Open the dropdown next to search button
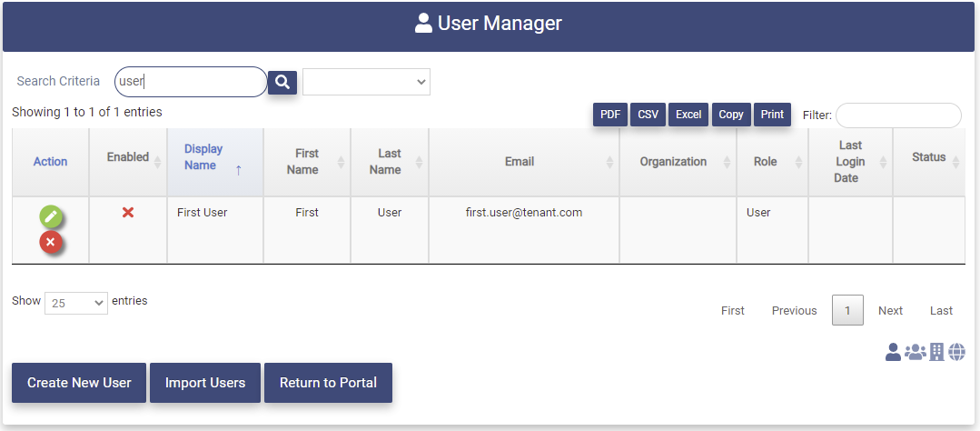The height and width of the screenshot is (431, 980). 366,82
